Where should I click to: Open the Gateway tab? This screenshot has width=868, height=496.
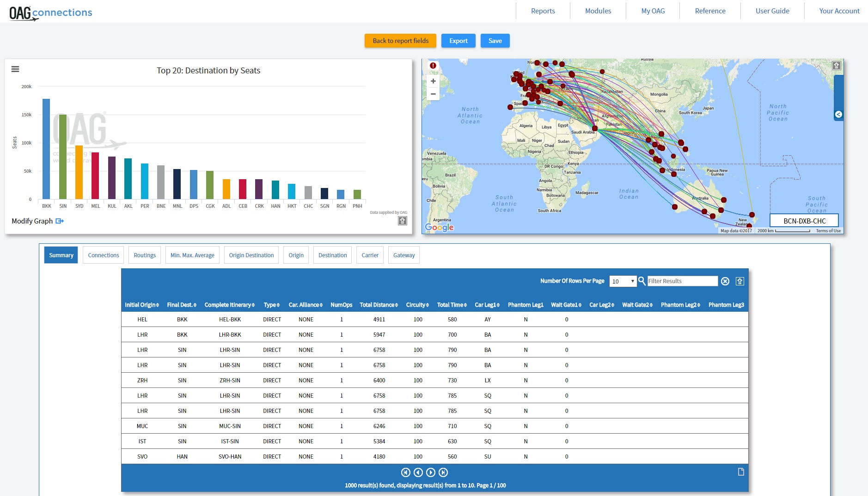click(404, 255)
